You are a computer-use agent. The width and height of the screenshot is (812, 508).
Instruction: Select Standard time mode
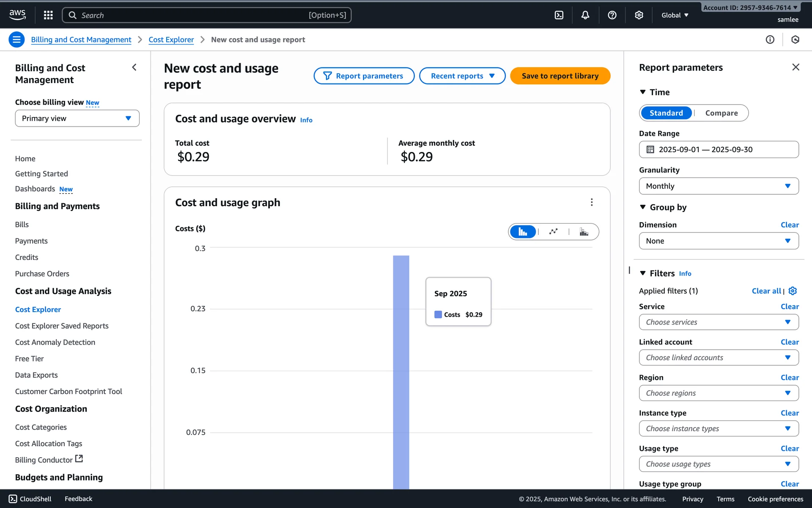[666, 113]
